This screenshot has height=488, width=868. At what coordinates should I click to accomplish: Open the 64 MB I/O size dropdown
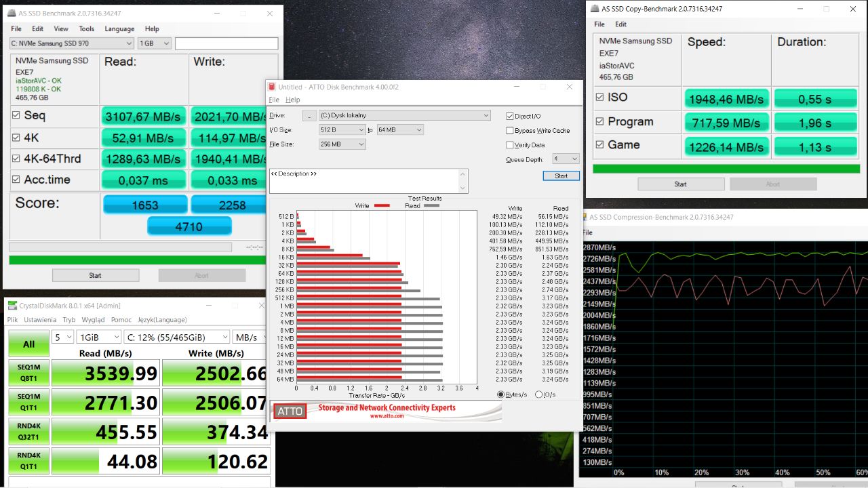point(400,129)
